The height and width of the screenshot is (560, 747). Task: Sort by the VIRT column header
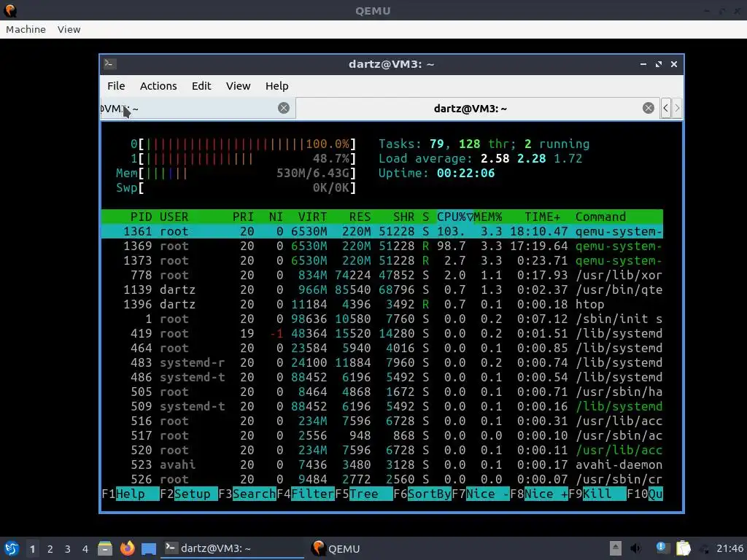point(312,217)
